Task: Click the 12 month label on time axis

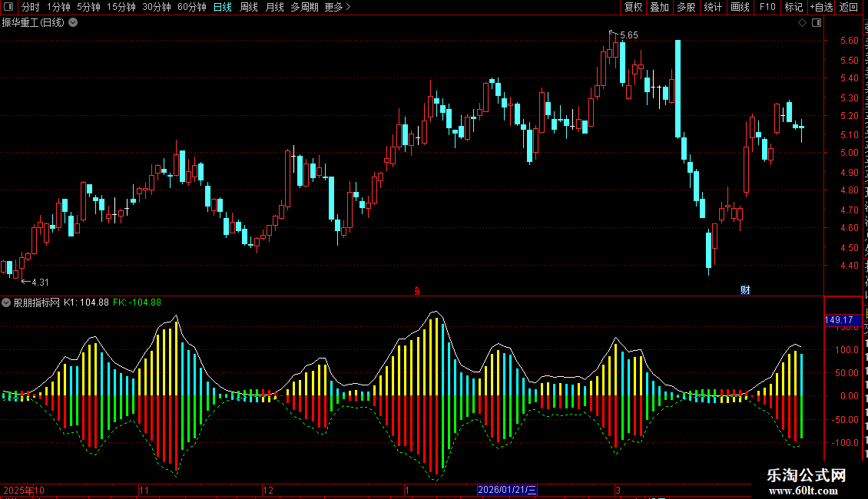Action: (x=268, y=490)
